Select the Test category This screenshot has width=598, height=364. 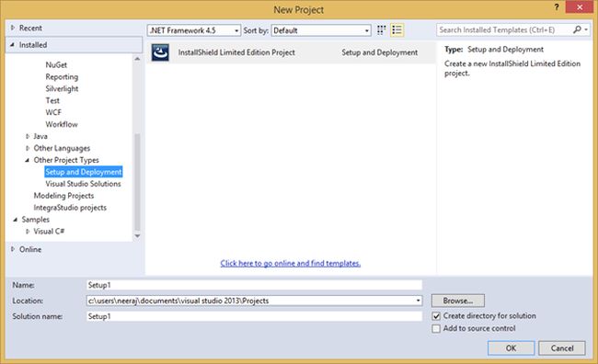[x=52, y=100]
